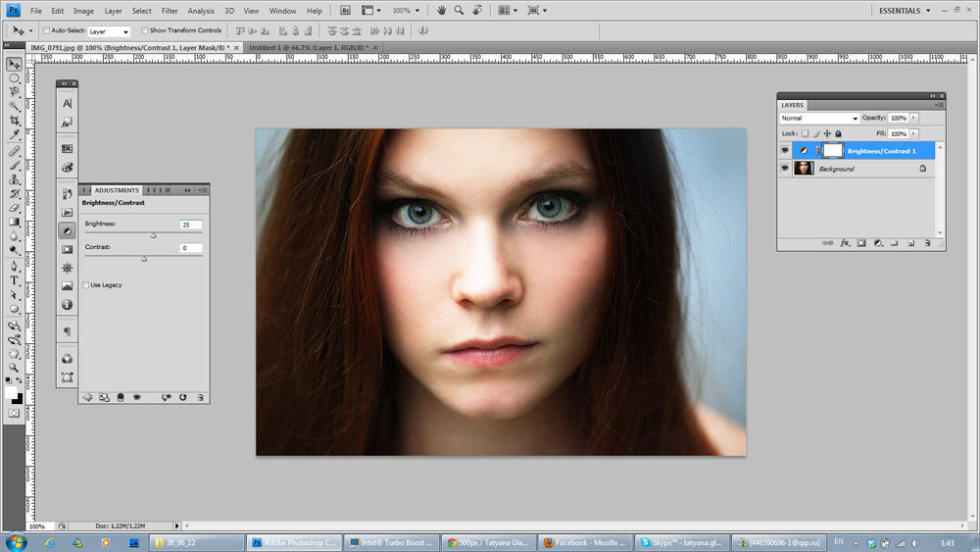
Task: Switch to the Untitled-1 document tab
Action: click(306, 47)
